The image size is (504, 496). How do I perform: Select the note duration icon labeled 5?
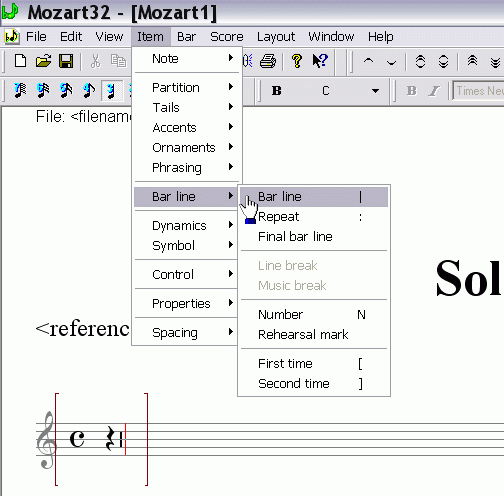click(x=66, y=90)
